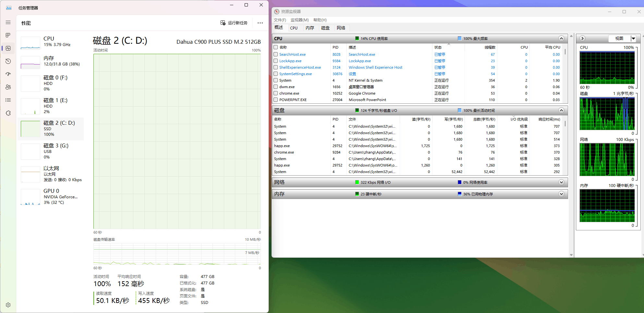Image resolution: width=644 pixels, height=313 pixels.
Task: Collapse the graphs pane arrow button
Action: click(x=583, y=38)
